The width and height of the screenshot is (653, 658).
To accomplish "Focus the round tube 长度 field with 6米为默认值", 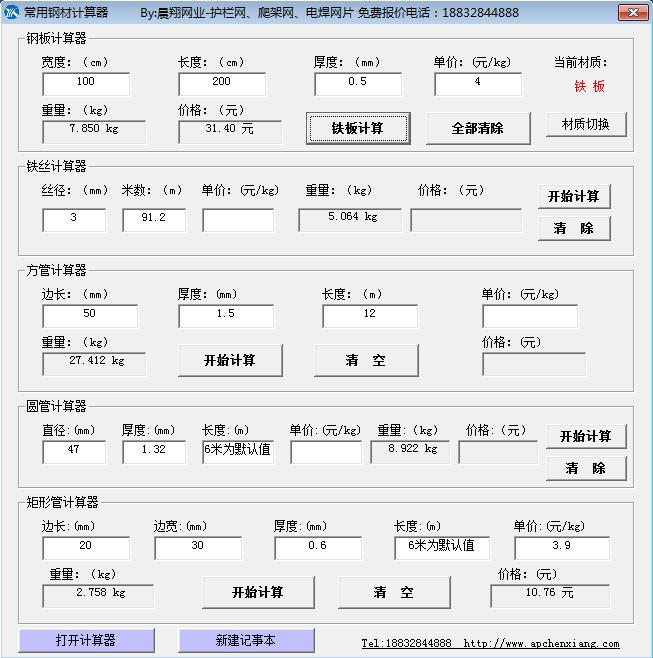I will pos(238,452).
